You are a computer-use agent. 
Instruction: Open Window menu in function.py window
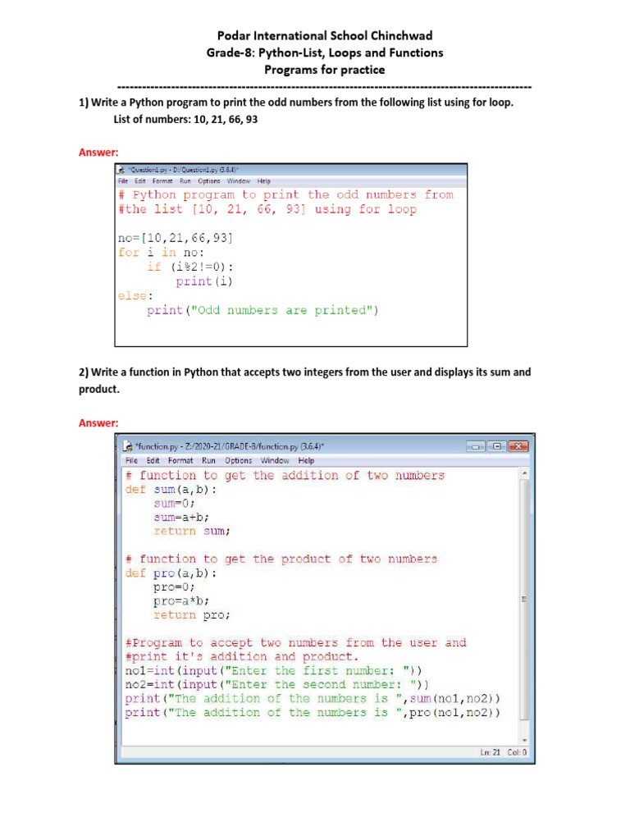(274, 460)
